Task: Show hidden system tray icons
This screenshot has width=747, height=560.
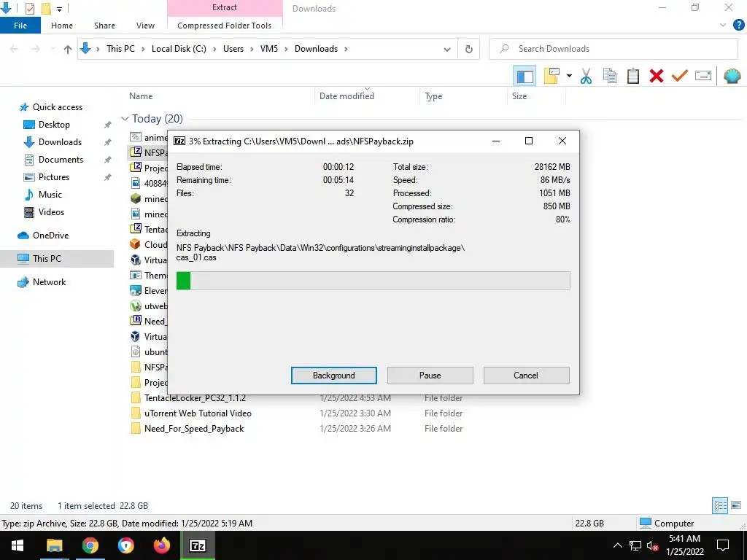Action: tap(617, 545)
